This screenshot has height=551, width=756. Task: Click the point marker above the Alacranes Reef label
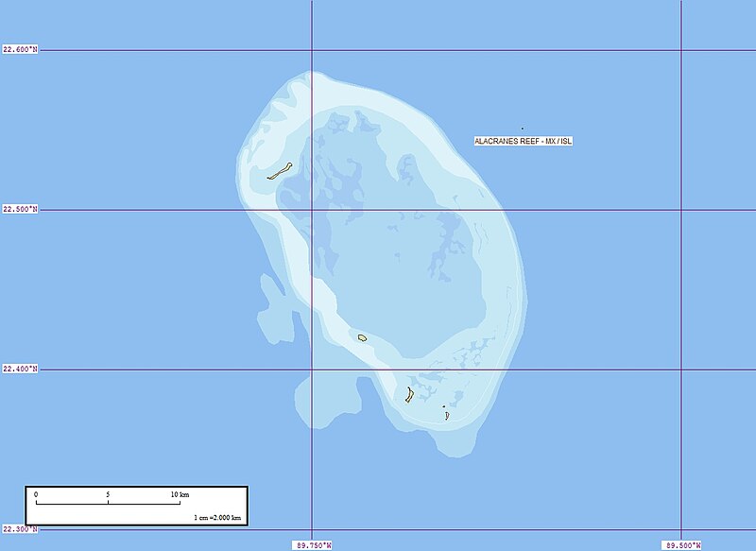(x=523, y=129)
